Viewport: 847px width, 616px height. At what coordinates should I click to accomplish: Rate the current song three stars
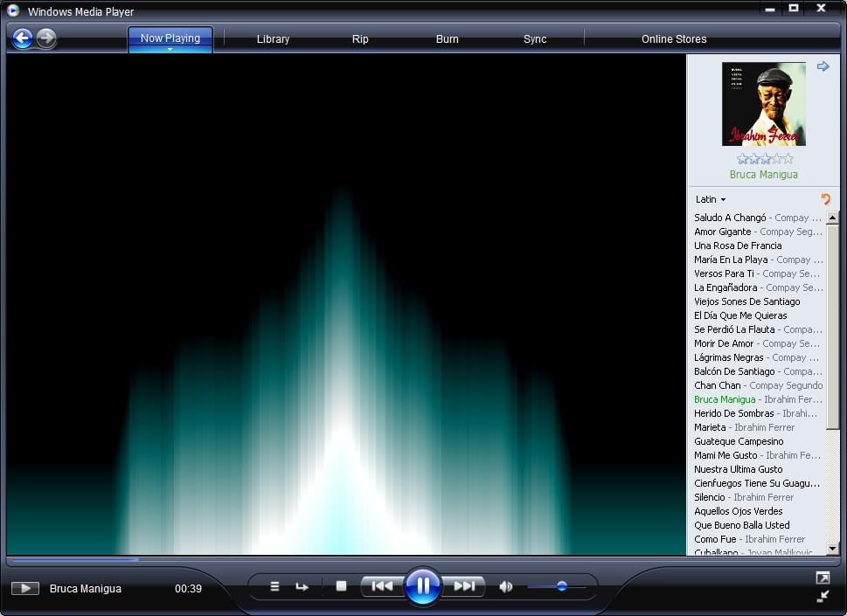764,158
